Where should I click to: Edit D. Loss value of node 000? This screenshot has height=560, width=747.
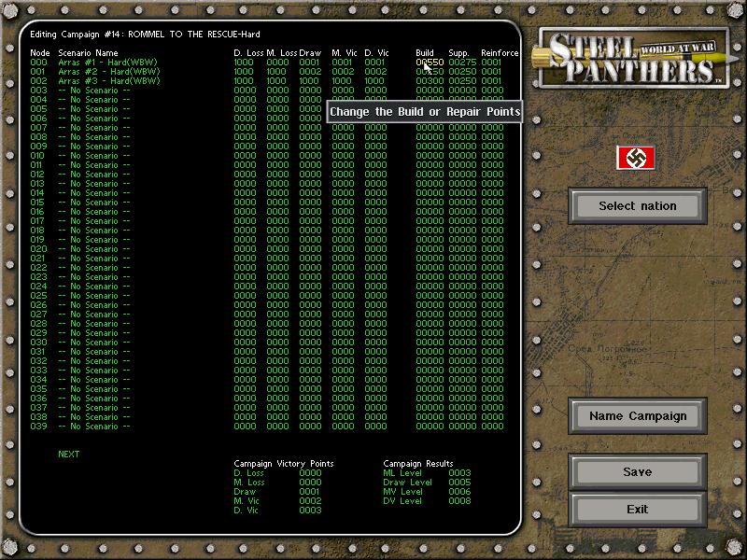[x=244, y=63]
